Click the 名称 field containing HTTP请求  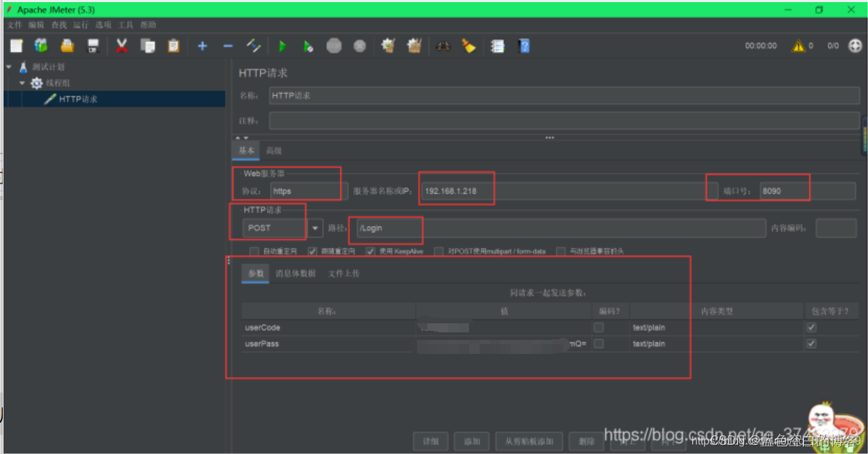pos(564,96)
